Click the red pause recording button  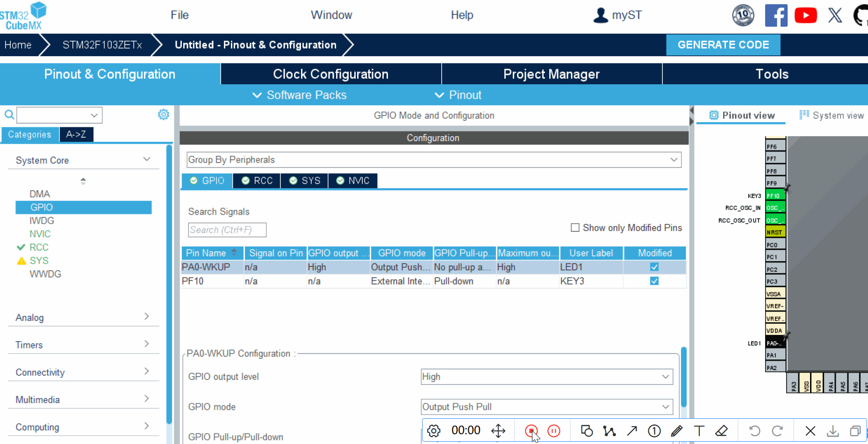554,431
